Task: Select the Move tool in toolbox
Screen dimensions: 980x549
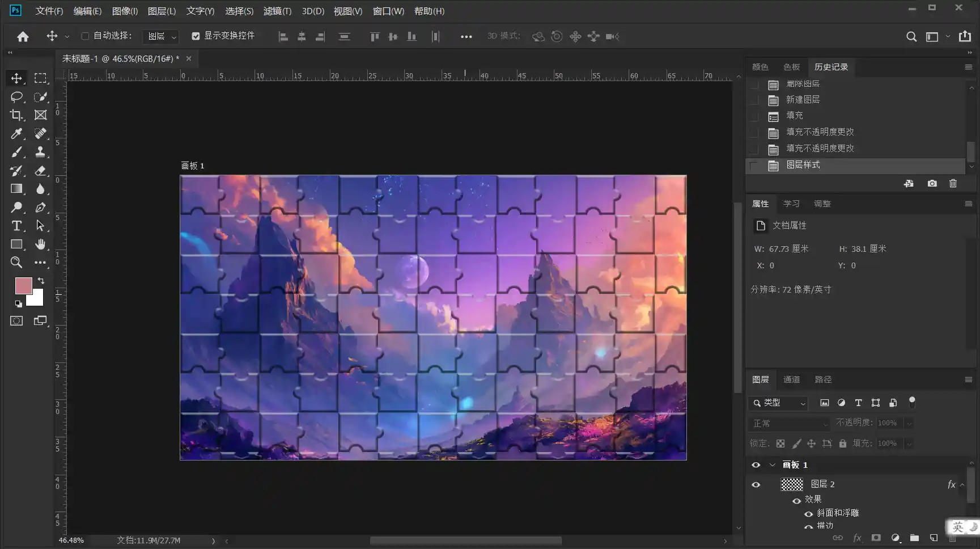Action: (x=16, y=78)
